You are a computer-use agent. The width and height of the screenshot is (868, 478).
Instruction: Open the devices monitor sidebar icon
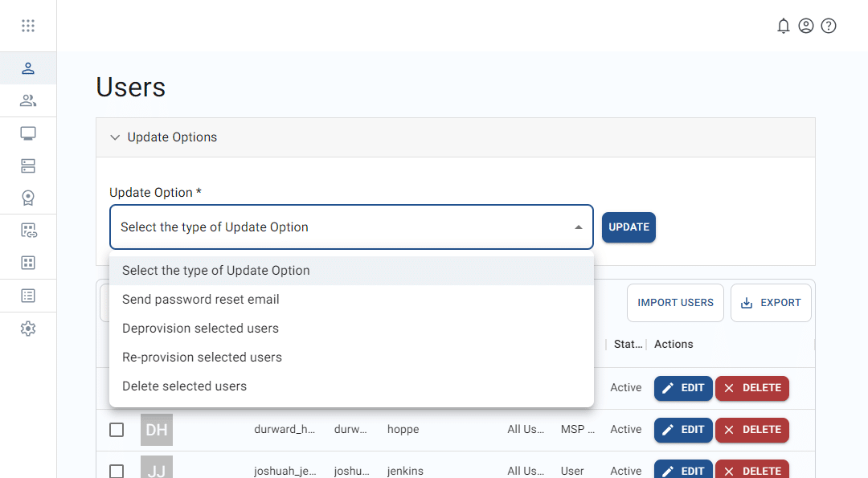pos(28,133)
